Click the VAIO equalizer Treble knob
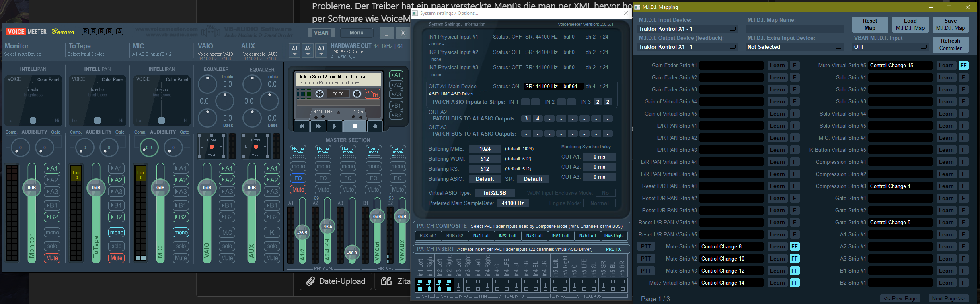The image size is (980, 304). [x=208, y=85]
